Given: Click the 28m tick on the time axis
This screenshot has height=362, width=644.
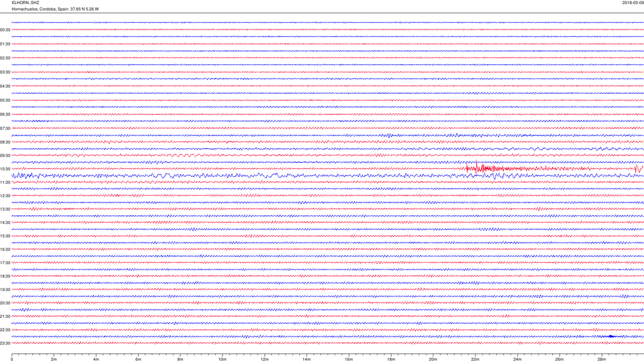Looking at the screenshot, I should (x=601, y=359).
